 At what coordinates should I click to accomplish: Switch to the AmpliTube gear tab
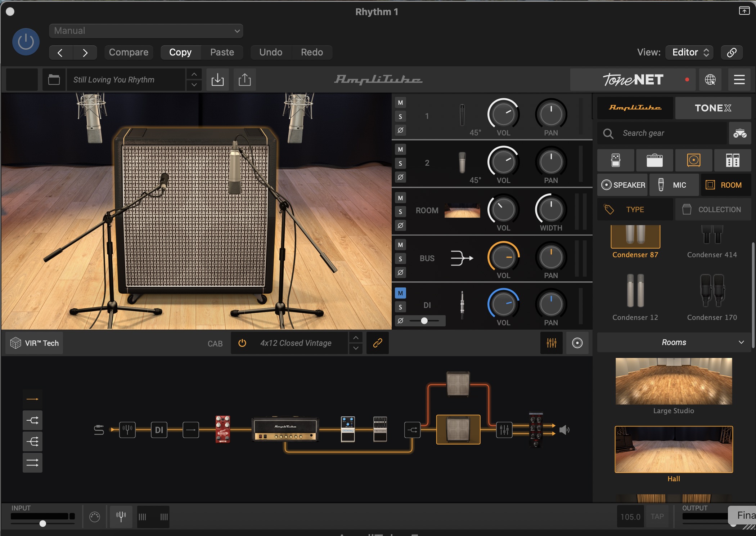pyautogui.click(x=635, y=108)
